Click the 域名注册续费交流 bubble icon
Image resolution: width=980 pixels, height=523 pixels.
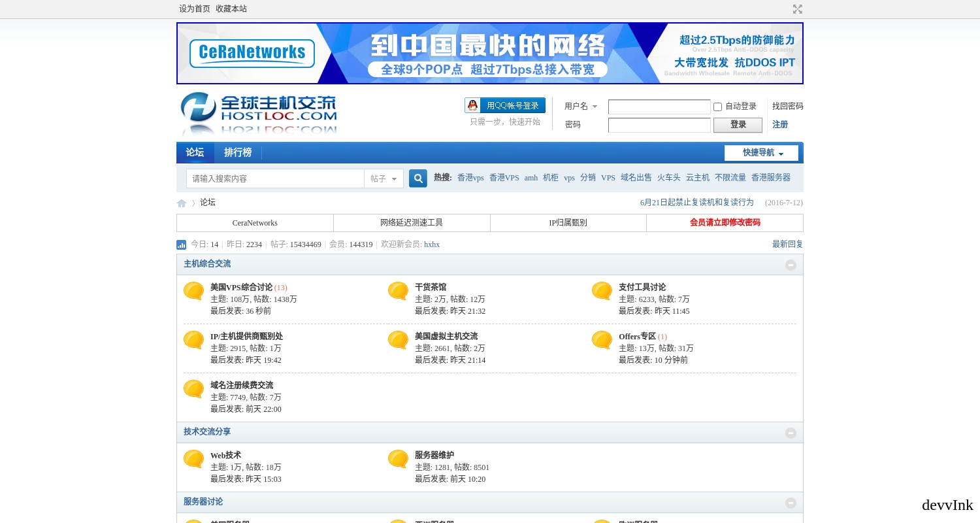[x=194, y=389]
